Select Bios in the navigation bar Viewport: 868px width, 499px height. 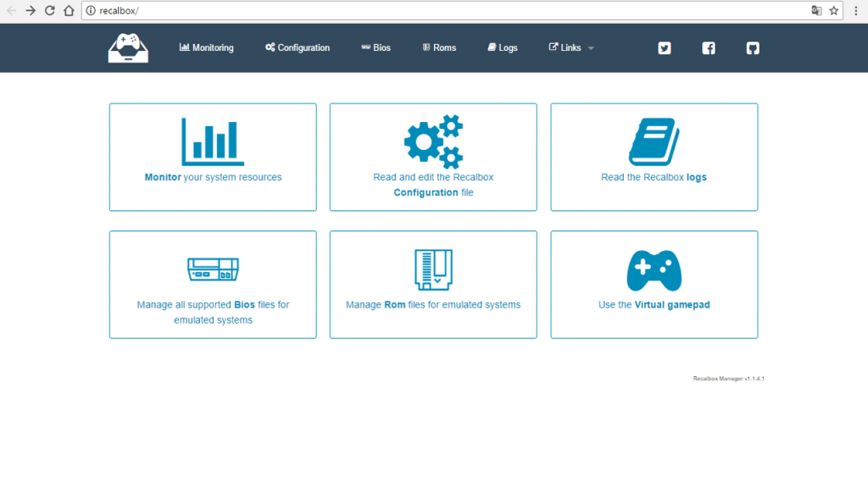[x=376, y=48]
